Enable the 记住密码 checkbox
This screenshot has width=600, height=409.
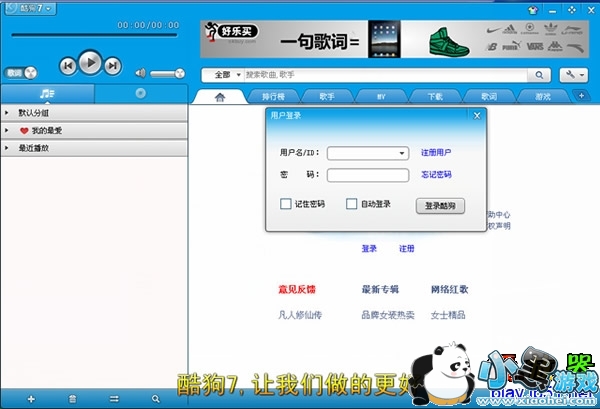click(x=285, y=204)
